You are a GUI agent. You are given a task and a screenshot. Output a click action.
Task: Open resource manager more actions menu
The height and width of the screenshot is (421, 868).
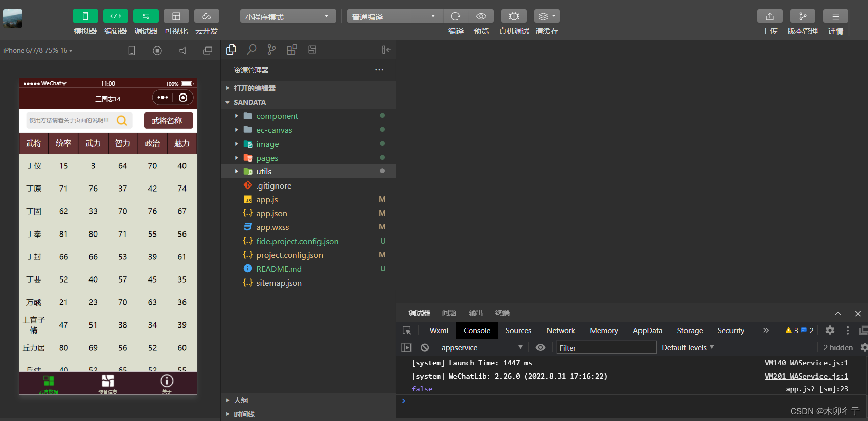click(379, 70)
